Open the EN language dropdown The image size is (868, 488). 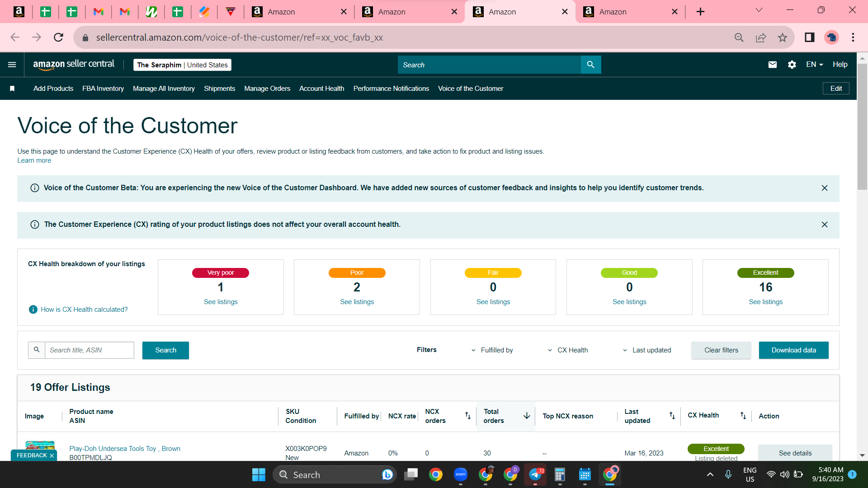815,65
